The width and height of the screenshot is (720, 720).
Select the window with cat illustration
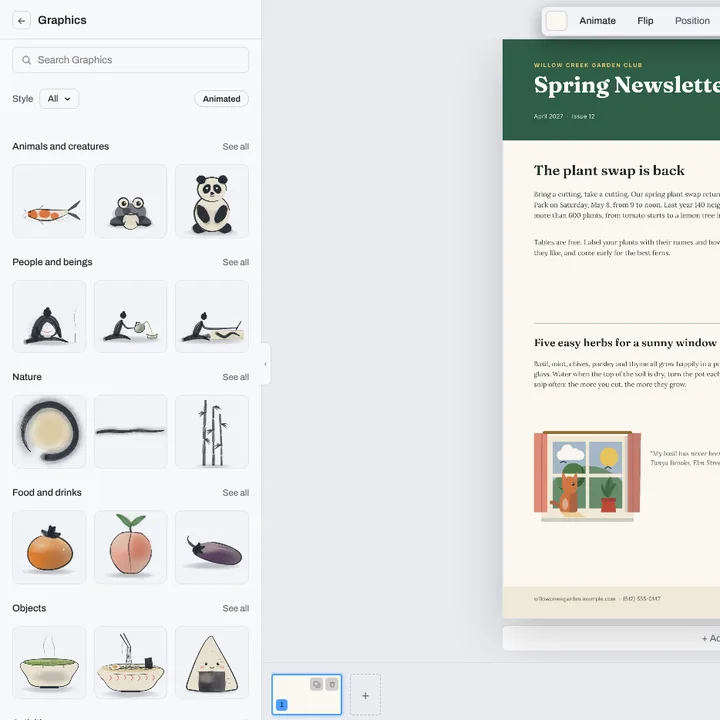[x=587, y=476]
